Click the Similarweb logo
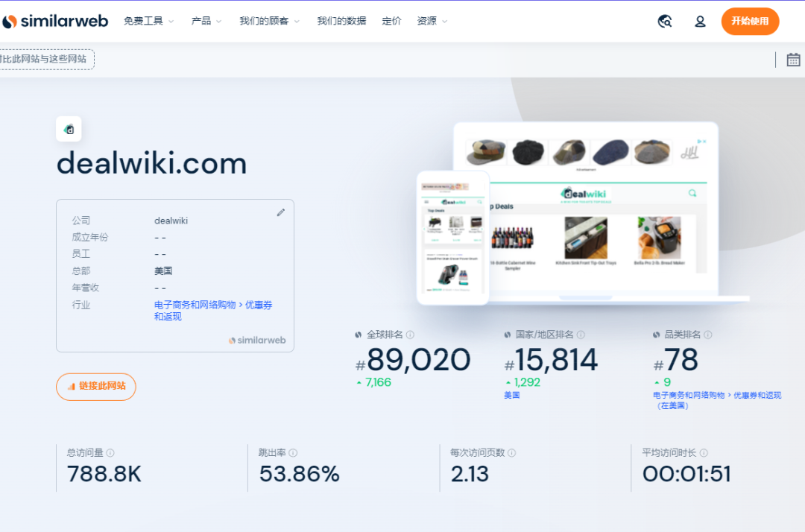Screen dimensions: 805x532 click(55, 21)
